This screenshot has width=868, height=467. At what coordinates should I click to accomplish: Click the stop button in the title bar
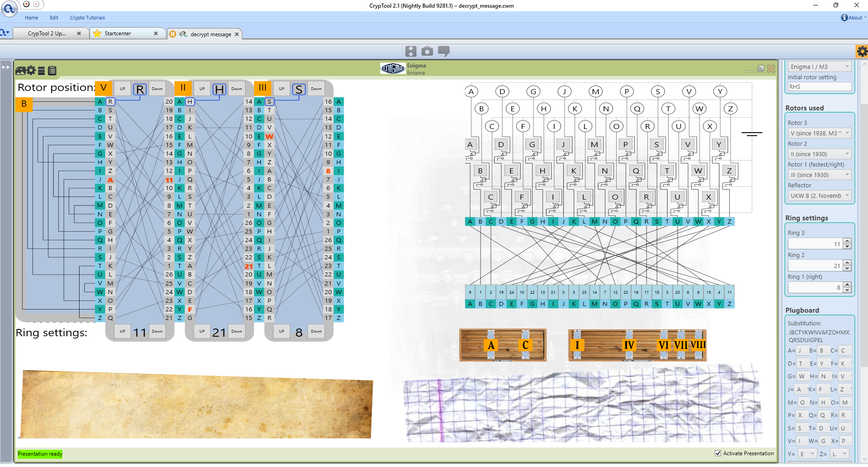coord(36,4)
